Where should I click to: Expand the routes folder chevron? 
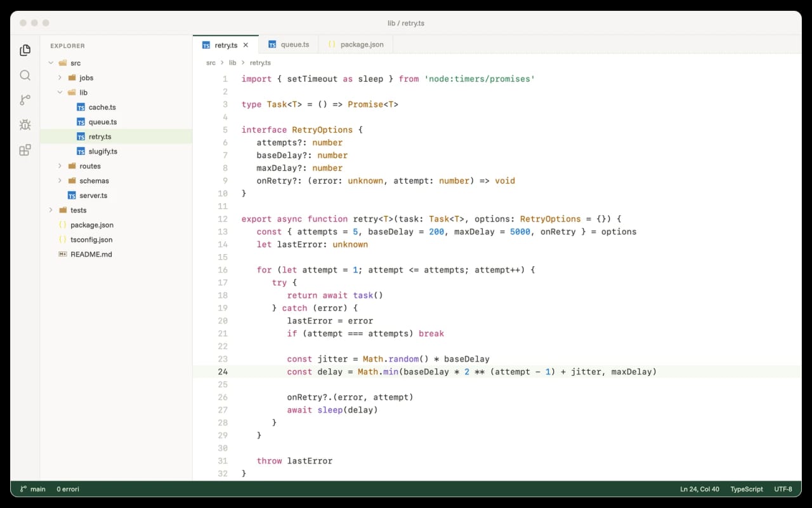(x=60, y=166)
